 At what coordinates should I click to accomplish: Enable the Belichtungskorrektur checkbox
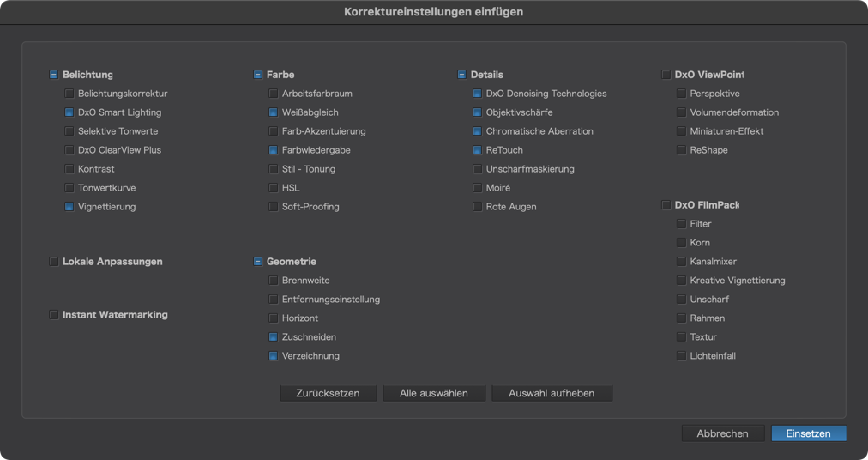(69, 94)
